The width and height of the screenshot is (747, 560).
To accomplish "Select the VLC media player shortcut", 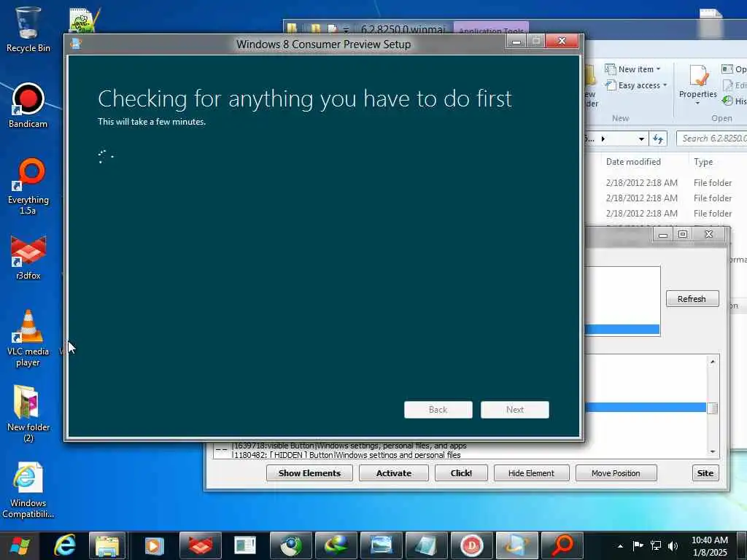I will [28, 338].
